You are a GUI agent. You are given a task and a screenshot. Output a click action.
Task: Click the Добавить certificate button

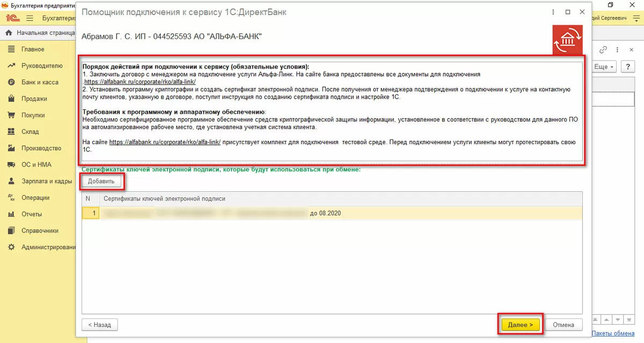(101, 181)
